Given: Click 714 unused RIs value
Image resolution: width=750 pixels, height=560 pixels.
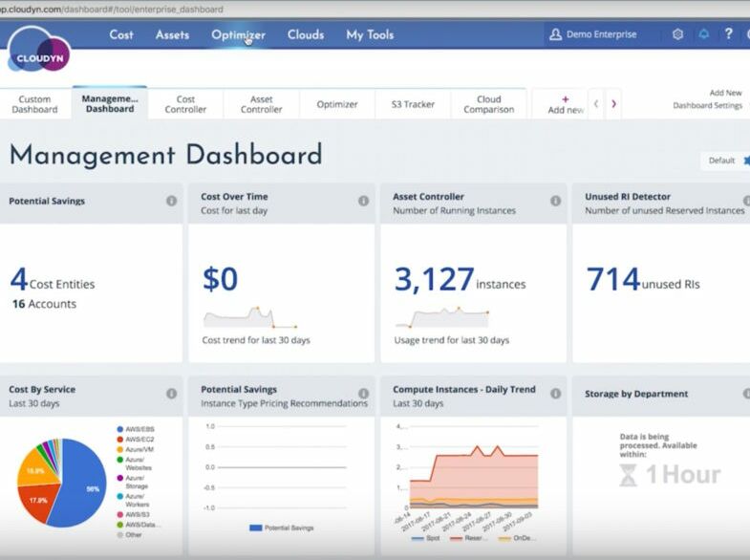Looking at the screenshot, I should coord(643,279).
